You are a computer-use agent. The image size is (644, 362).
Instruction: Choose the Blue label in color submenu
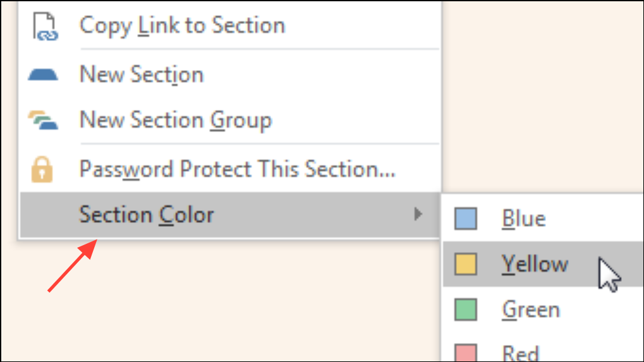(x=524, y=219)
